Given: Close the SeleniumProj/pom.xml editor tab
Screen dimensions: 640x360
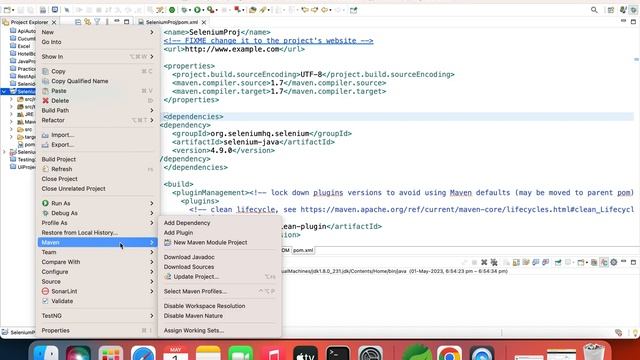Looking at the screenshot, I should 204,22.
